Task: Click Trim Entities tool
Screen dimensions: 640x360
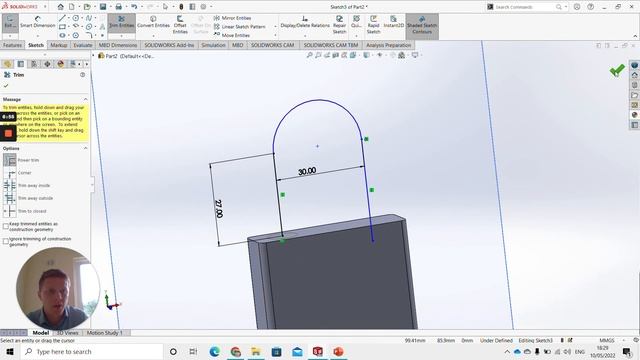Action: (x=122, y=22)
